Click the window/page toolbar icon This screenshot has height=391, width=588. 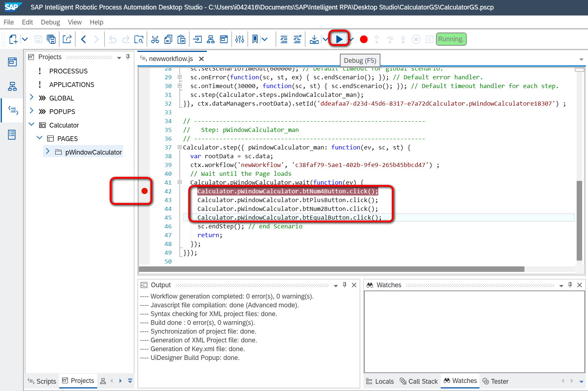(x=224, y=39)
